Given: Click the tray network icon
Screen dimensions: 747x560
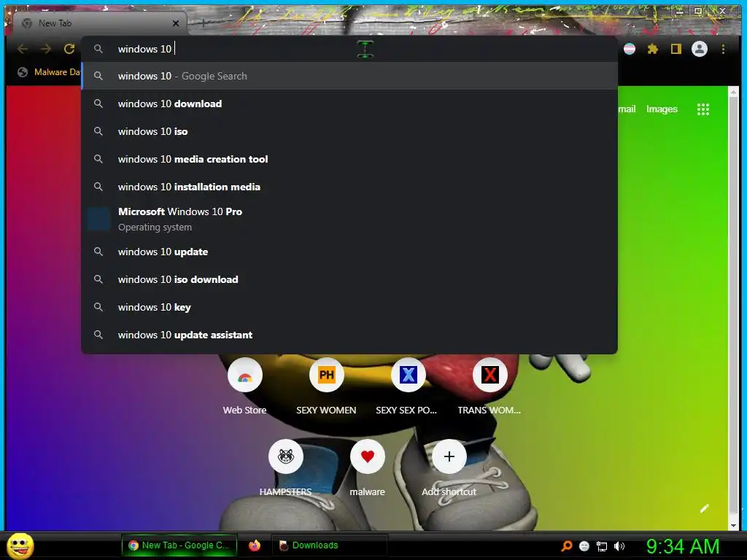Looking at the screenshot, I should point(602,546).
